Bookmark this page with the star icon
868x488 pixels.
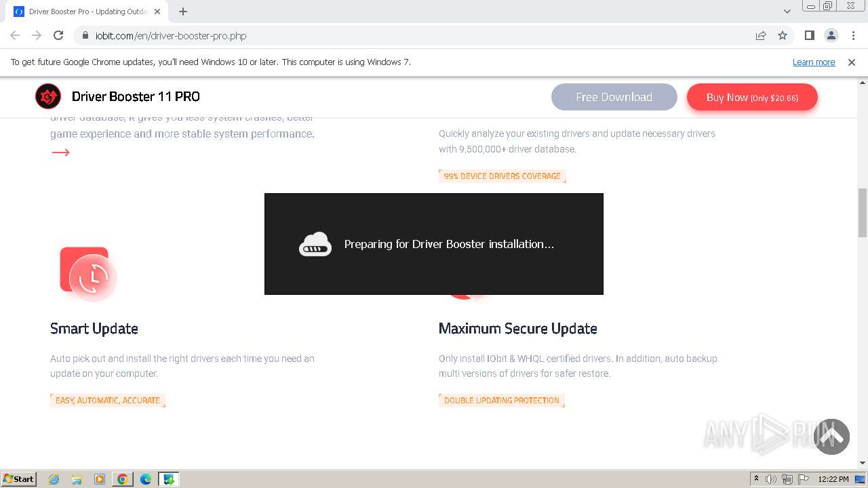click(x=783, y=36)
